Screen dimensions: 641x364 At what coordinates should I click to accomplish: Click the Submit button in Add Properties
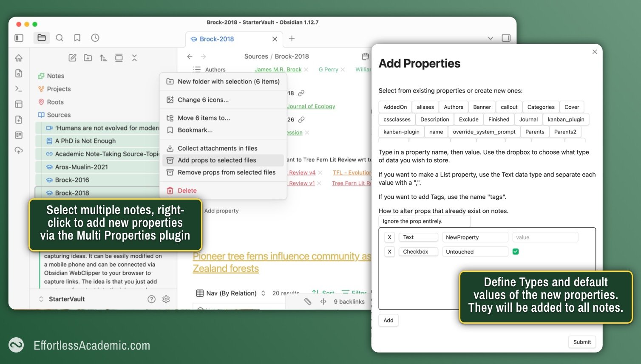[x=582, y=342]
